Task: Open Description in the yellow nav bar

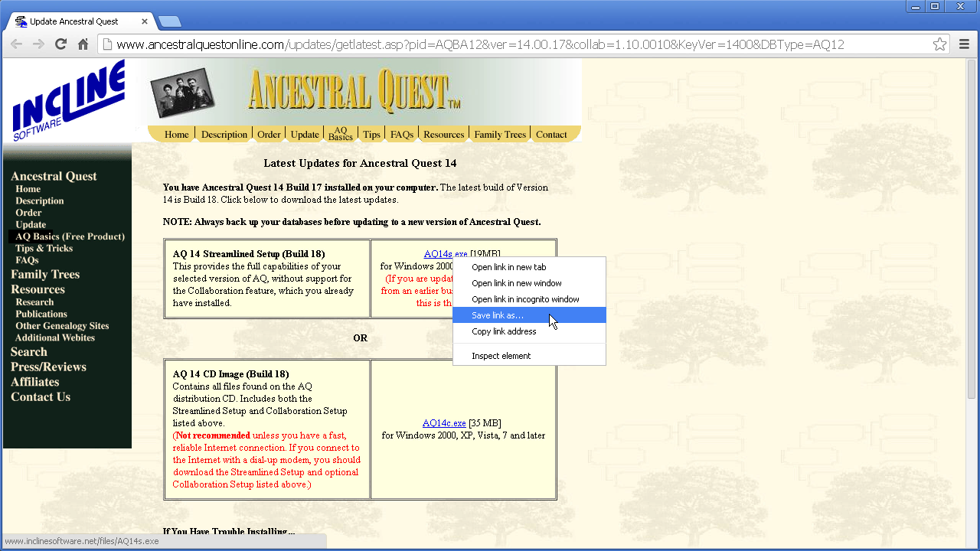Action: point(224,135)
